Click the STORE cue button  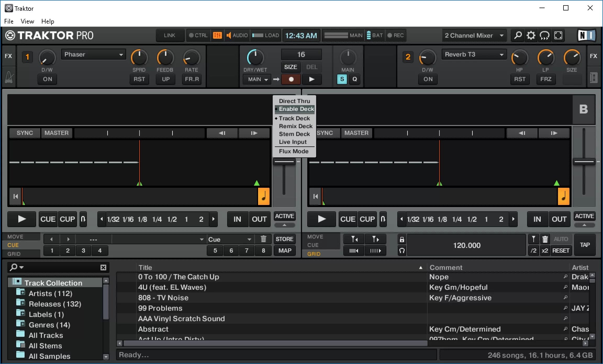(284, 239)
